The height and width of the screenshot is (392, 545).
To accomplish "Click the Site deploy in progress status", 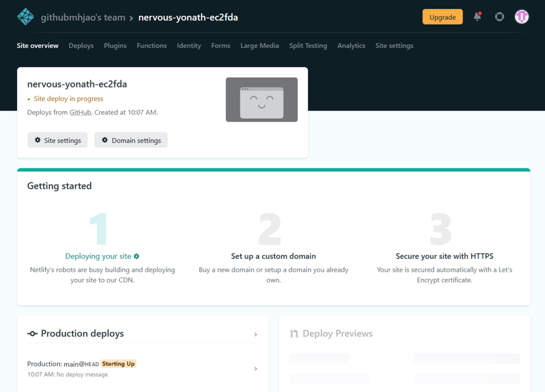I will [68, 99].
